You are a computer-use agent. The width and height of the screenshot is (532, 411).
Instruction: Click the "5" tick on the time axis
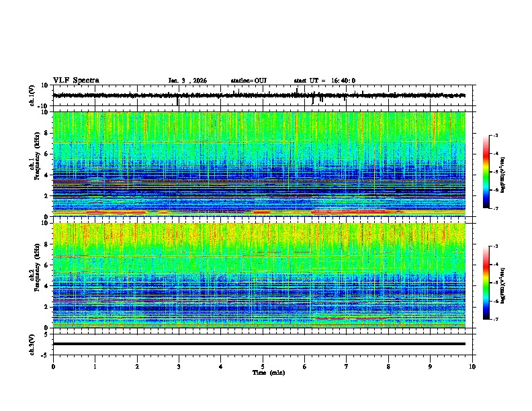point(263,367)
